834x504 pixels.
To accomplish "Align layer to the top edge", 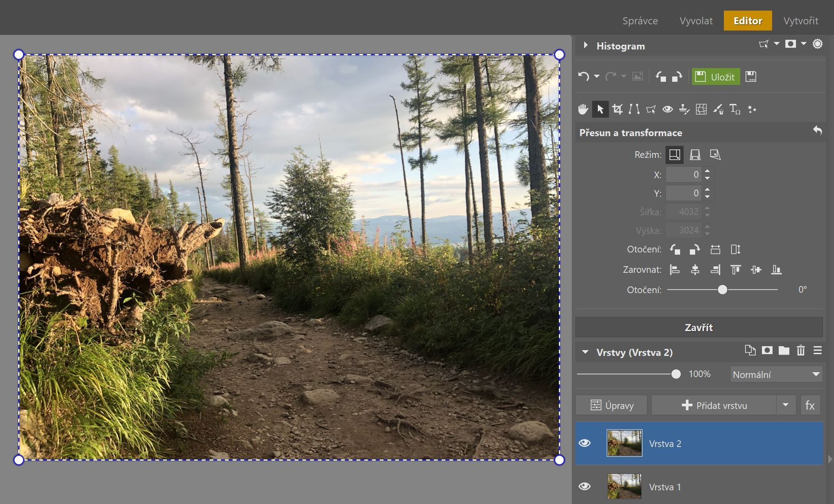I will (736, 270).
